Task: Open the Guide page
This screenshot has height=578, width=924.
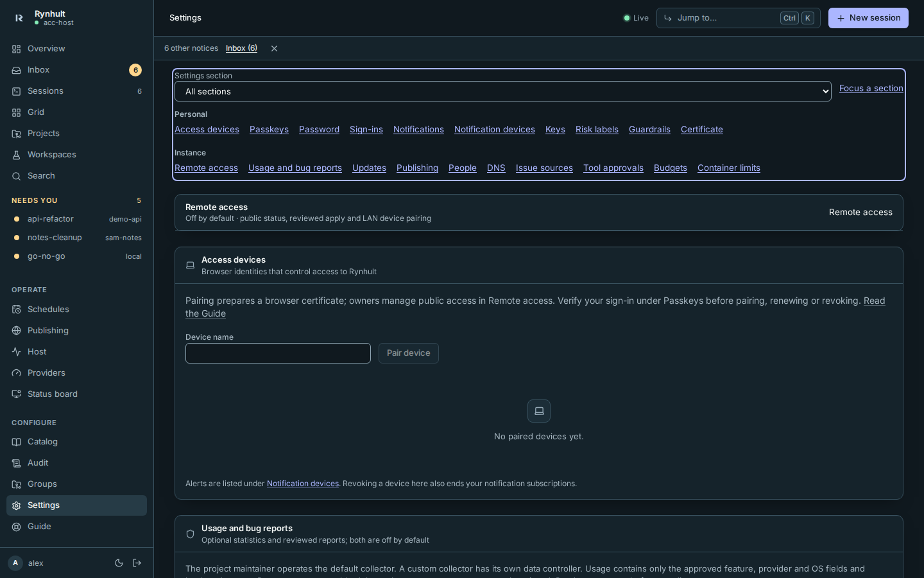Action: point(76,527)
